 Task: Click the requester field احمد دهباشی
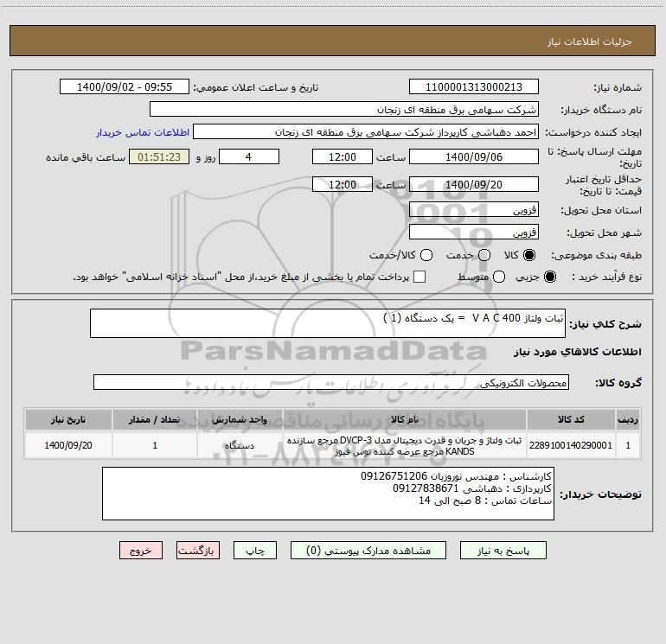366,132
